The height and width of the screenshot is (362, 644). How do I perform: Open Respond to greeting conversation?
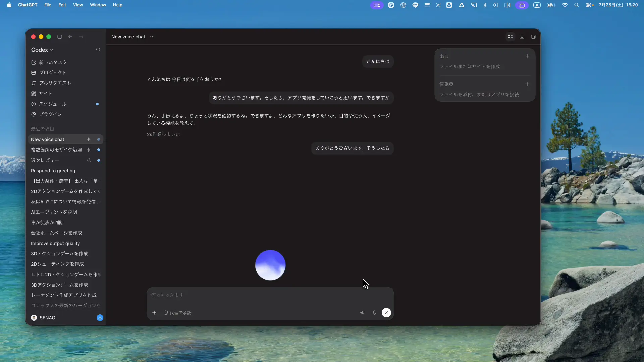66,171
